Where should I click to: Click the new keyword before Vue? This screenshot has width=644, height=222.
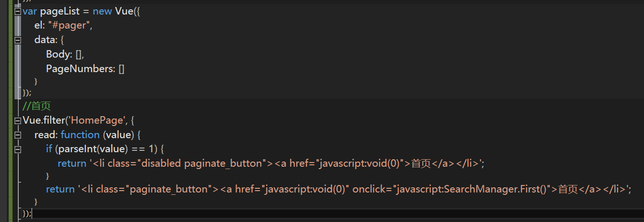pos(102,11)
